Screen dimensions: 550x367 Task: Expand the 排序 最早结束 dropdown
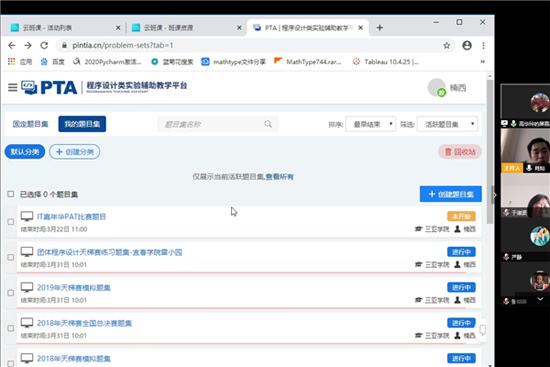(x=371, y=124)
